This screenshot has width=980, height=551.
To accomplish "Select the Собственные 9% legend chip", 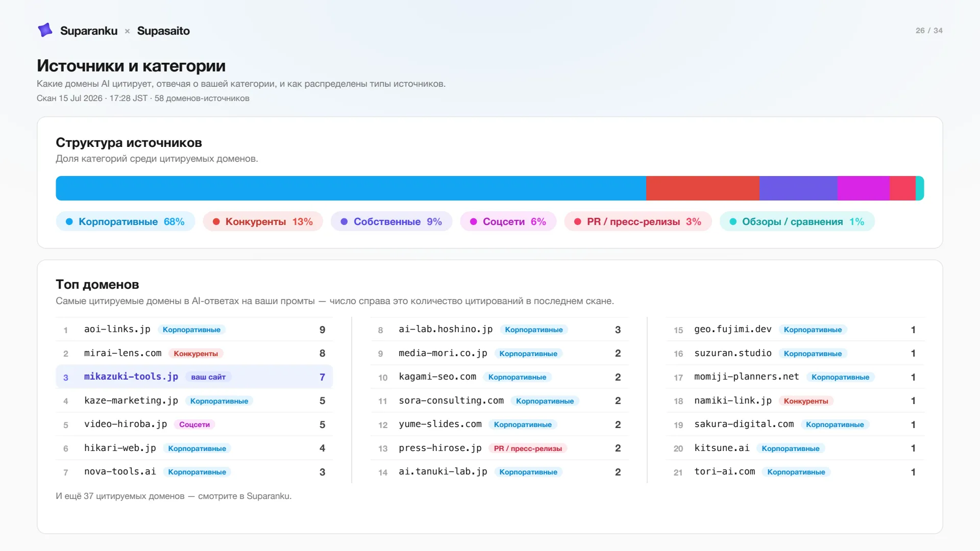I will click(x=391, y=221).
